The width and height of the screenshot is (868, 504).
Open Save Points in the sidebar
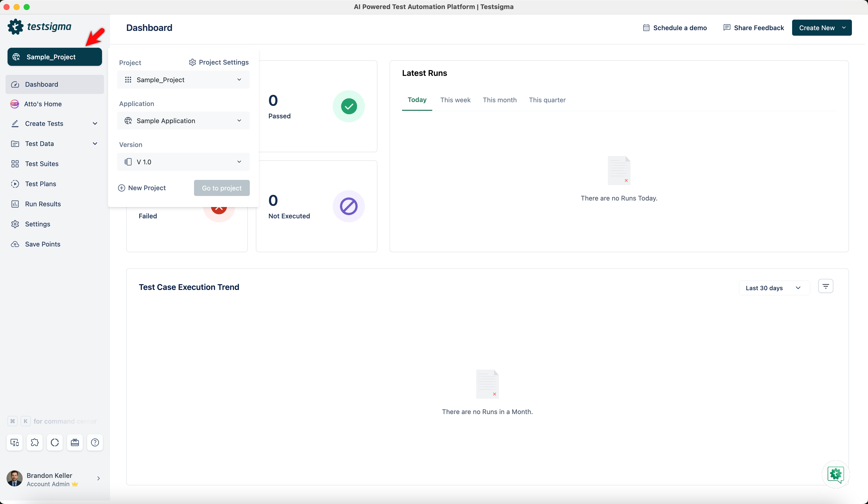point(42,244)
